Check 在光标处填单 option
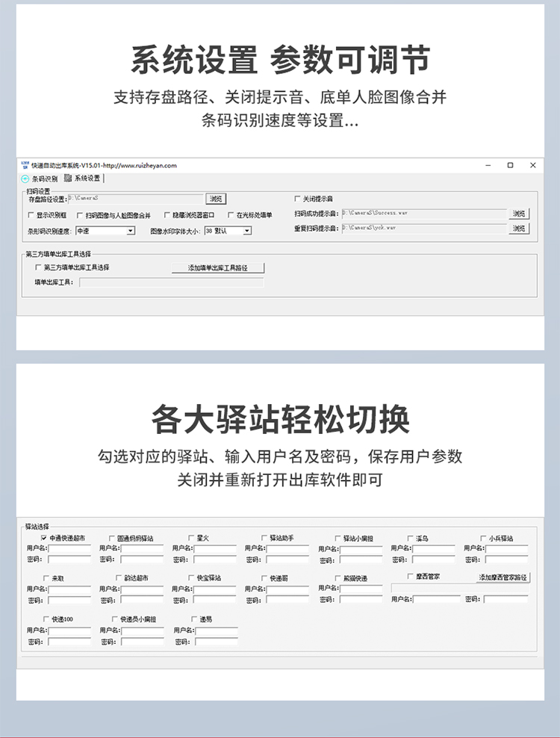560x738 pixels. 231,215
